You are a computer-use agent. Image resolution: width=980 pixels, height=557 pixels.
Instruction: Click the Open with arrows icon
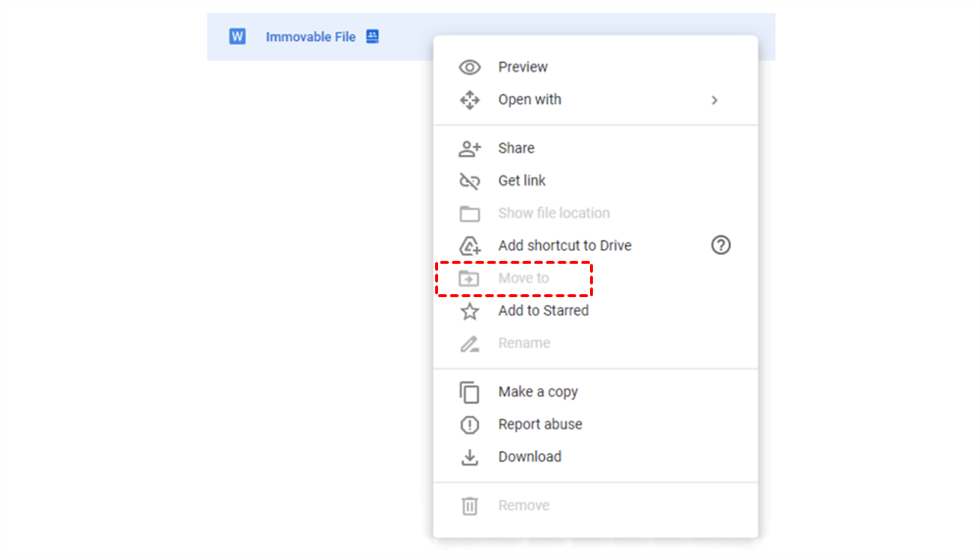(x=469, y=100)
